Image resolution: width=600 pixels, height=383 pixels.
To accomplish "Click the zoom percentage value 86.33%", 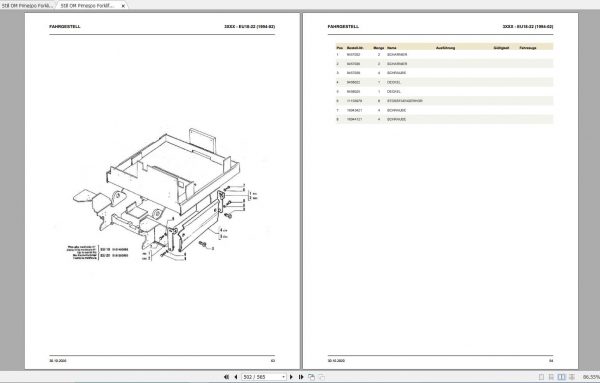I will 591,377.
